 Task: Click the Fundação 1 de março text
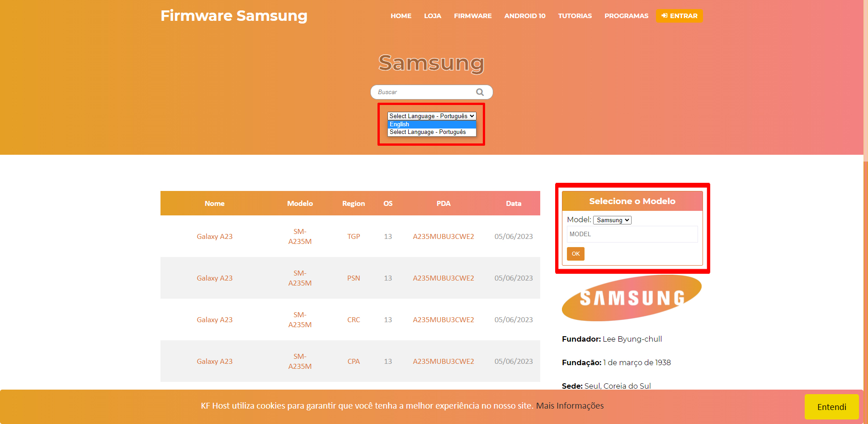coord(616,362)
